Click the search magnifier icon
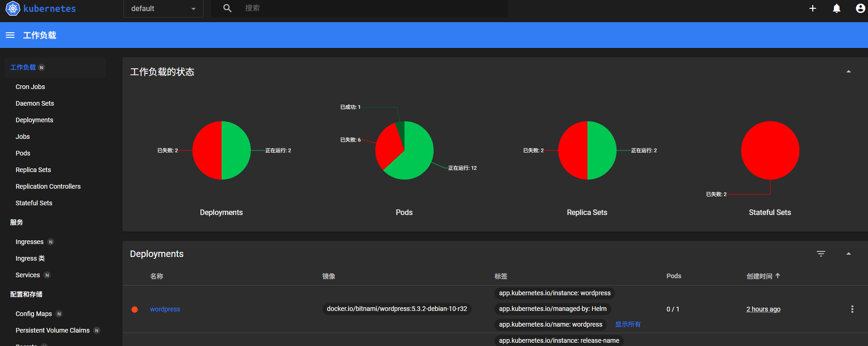The height and width of the screenshot is (346, 868). 228,8
